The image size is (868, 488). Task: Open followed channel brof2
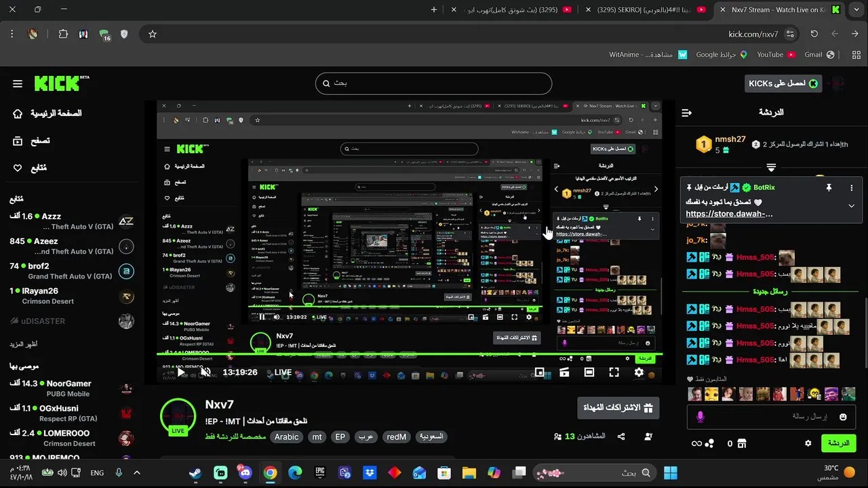click(x=71, y=271)
